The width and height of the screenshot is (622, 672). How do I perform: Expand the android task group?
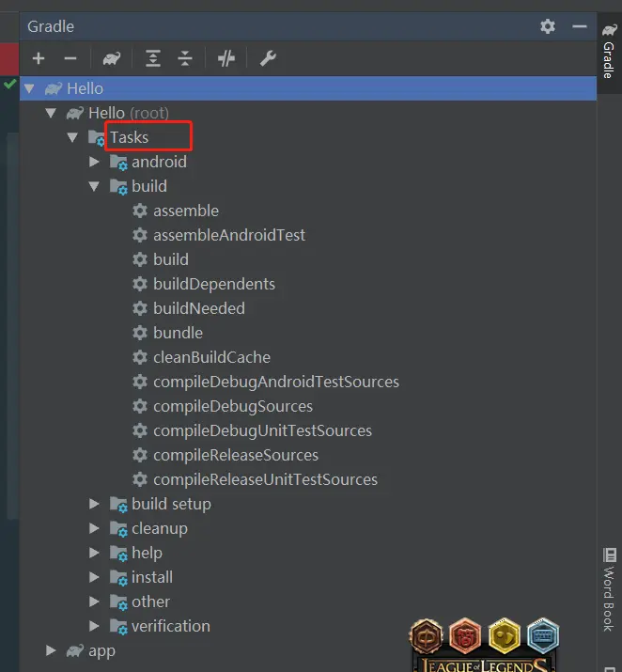click(x=94, y=162)
